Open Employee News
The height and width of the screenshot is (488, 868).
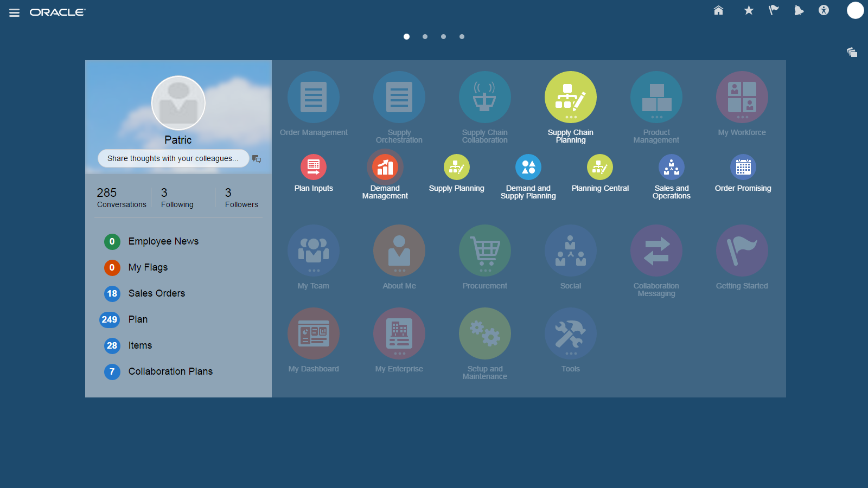coord(163,241)
